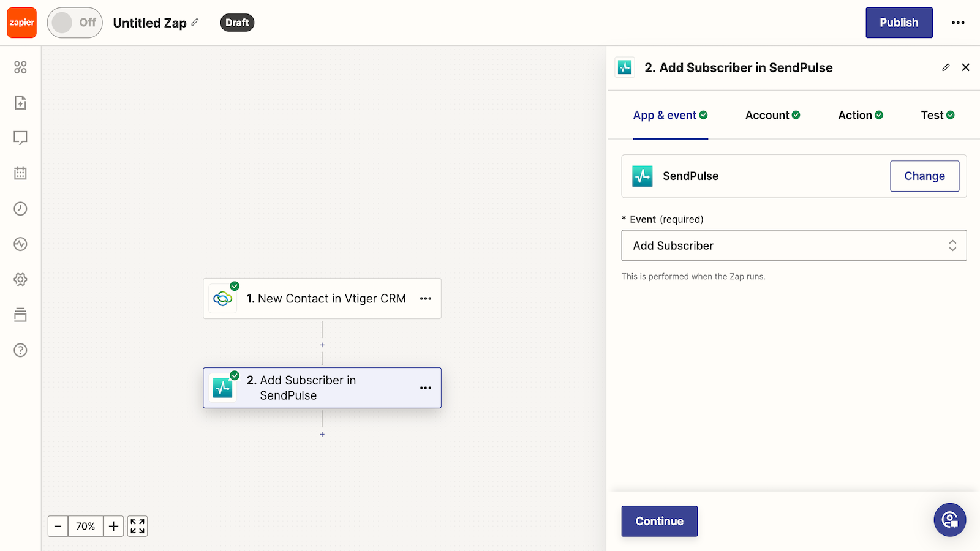
Task: Expand the Event dropdown showing Add Subscriber
Action: pos(794,246)
